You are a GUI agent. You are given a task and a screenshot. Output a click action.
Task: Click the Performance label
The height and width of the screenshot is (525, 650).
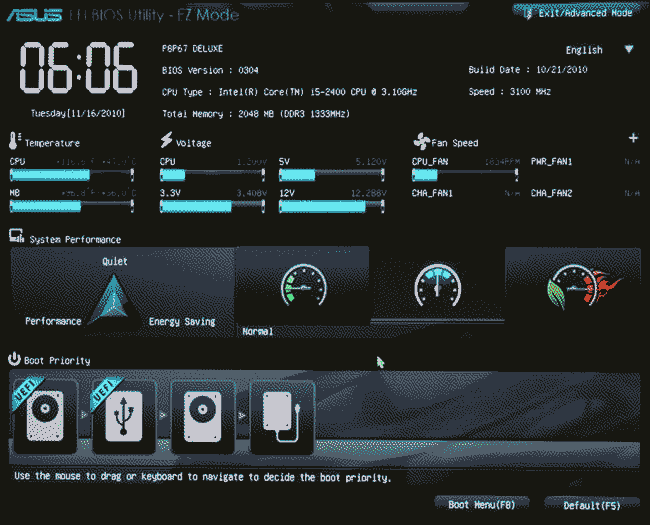tap(53, 321)
